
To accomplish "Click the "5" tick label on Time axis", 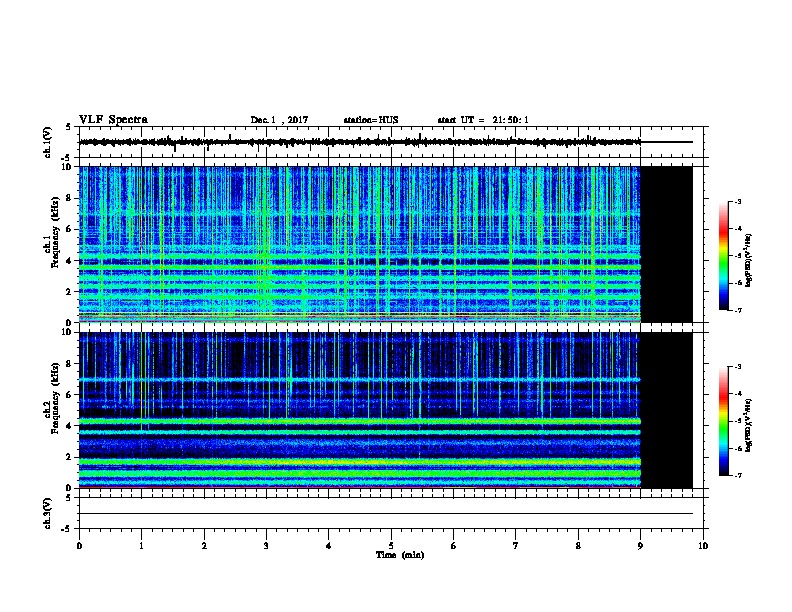I will pyautogui.click(x=391, y=546).
